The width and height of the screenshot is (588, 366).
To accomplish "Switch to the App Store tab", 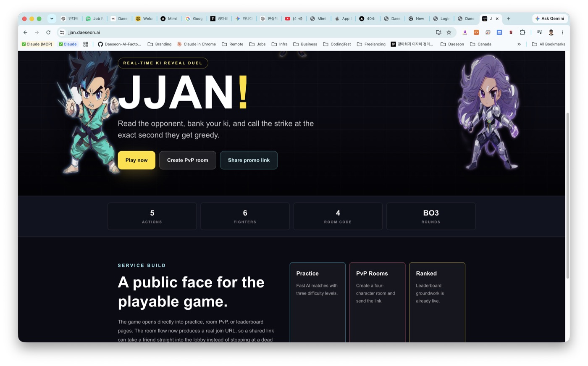I will (343, 18).
